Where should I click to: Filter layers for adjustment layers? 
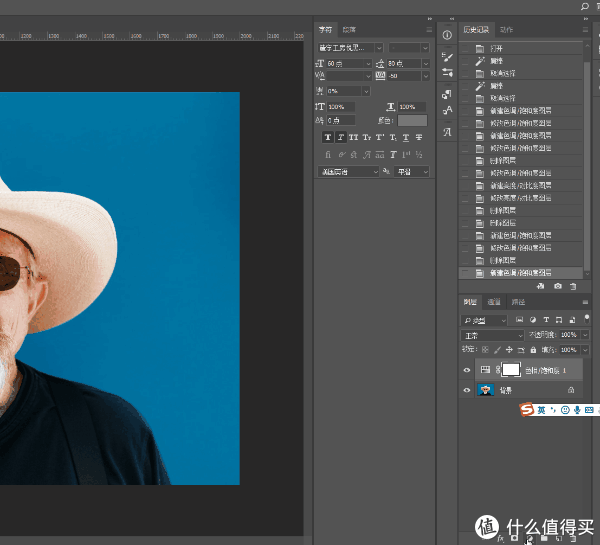533,320
